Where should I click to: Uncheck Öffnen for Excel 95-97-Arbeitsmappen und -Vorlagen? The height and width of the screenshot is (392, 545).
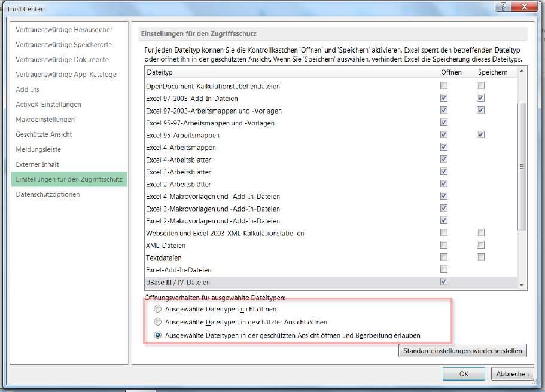pos(444,122)
